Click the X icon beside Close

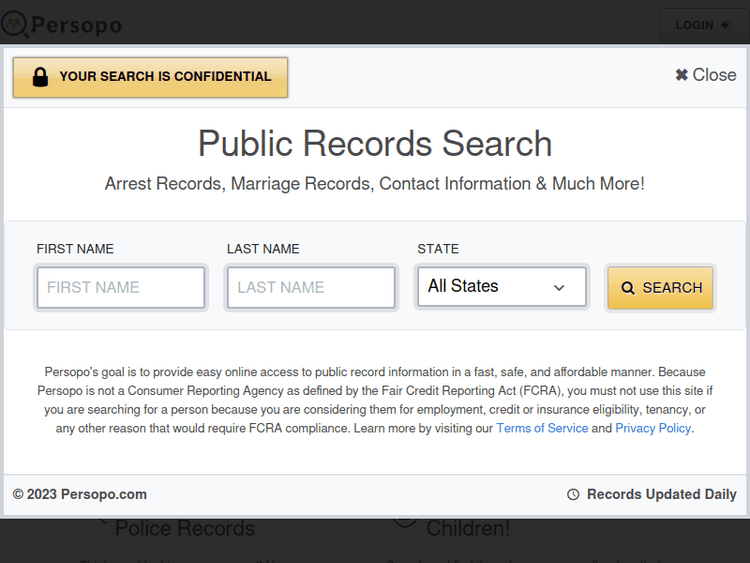coord(682,75)
